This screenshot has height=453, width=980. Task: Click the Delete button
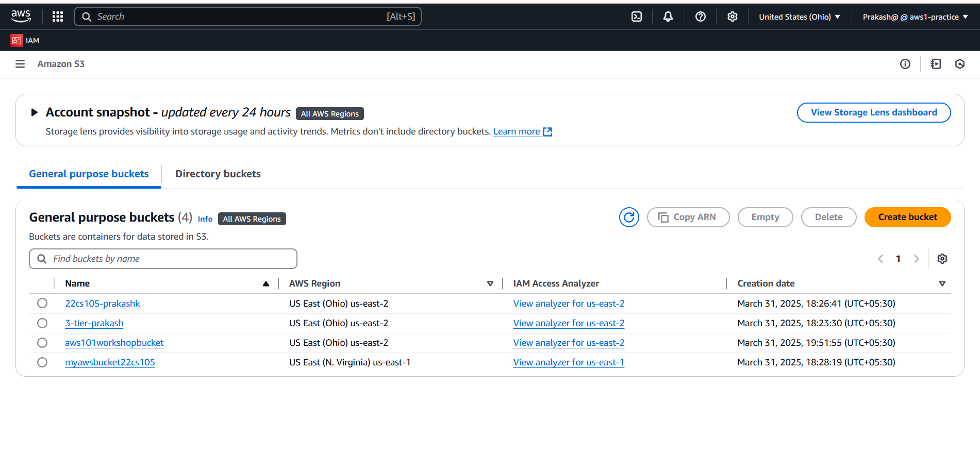click(828, 217)
